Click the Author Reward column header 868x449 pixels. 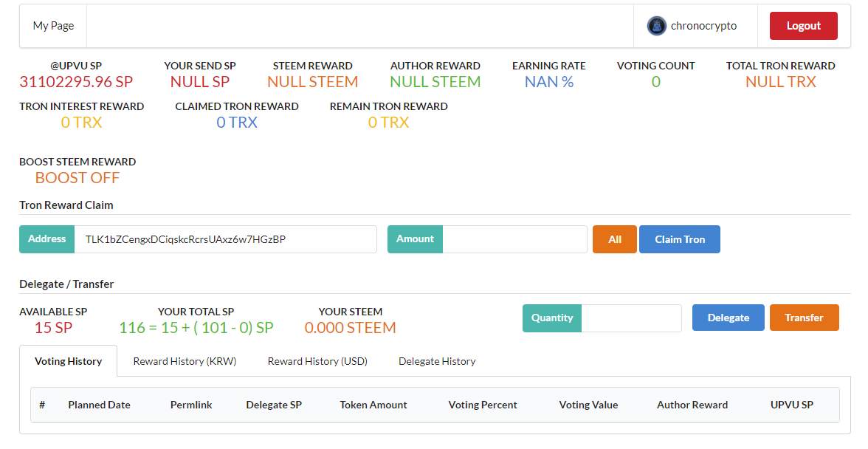(692, 405)
